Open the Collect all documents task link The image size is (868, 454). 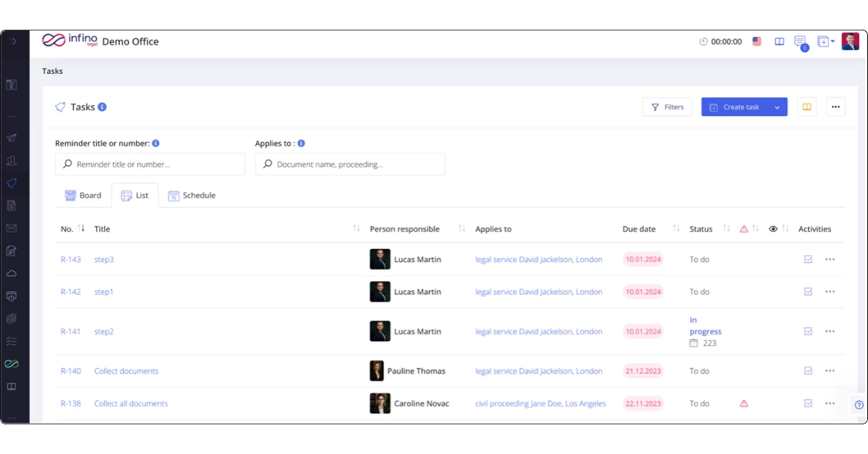click(131, 403)
